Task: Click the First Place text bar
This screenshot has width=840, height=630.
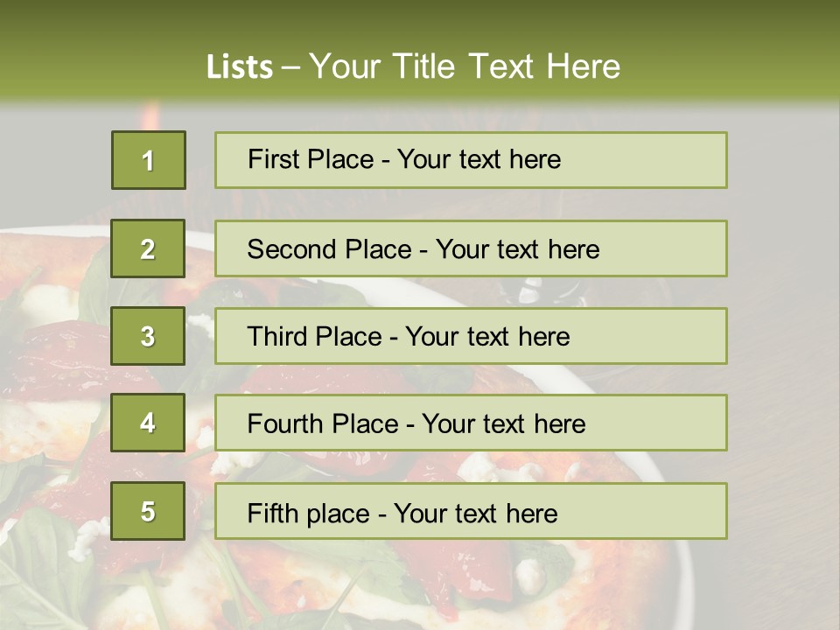Action: click(471, 160)
